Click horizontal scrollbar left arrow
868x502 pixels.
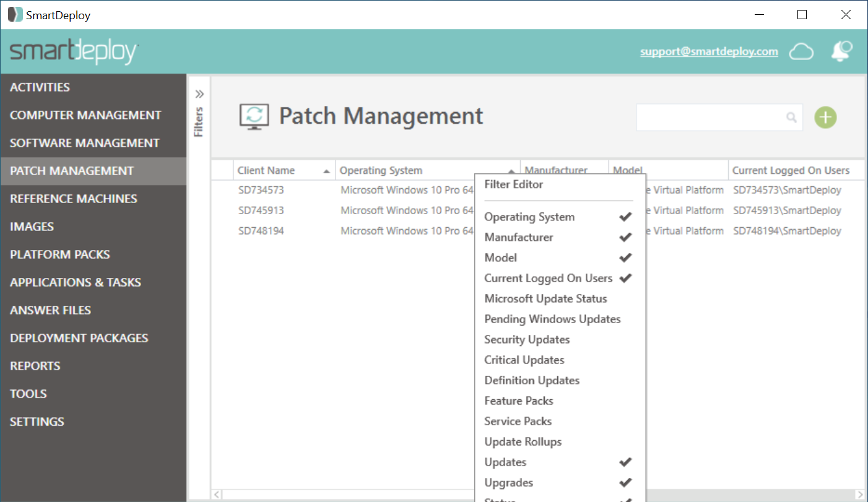click(x=217, y=495)
